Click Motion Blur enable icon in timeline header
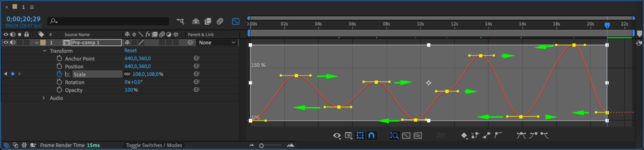The width and height of the screenshot is (644, 150). 220,21
